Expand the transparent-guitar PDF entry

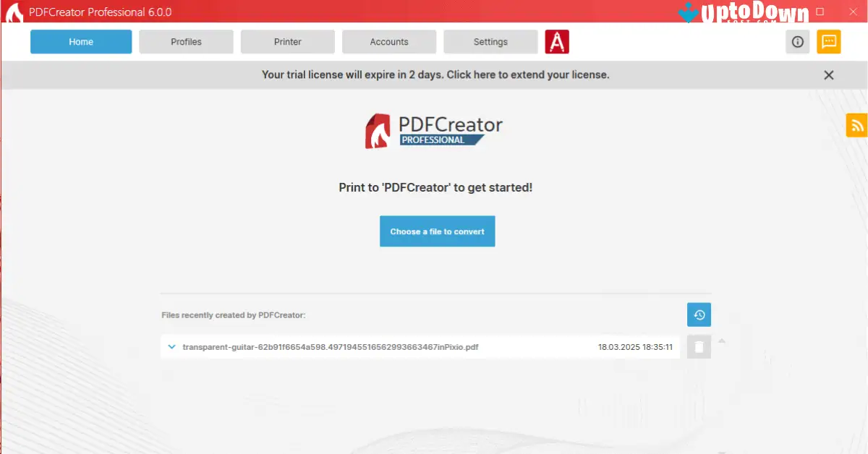point(171,346)
